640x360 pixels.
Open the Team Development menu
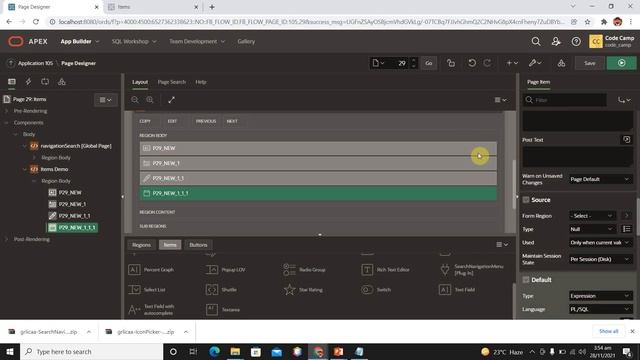(197, 41)
